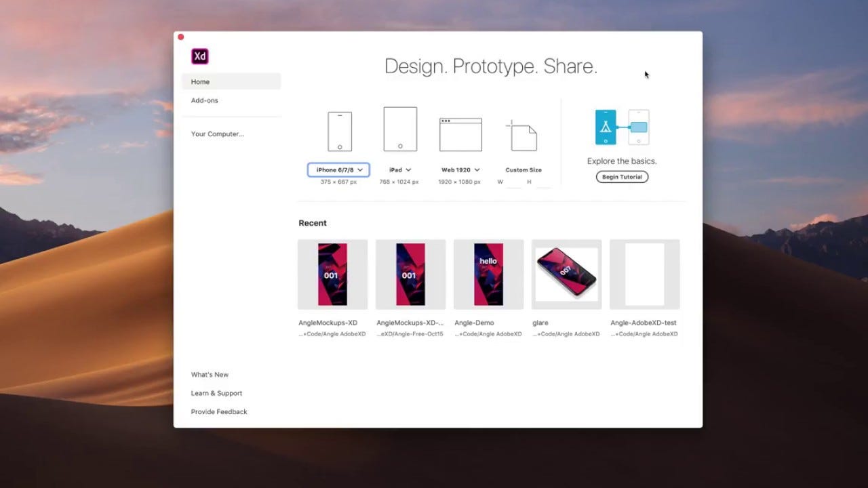Select the iPad artboard preset icon
This screenshot has width=868, height=488.
399,128
